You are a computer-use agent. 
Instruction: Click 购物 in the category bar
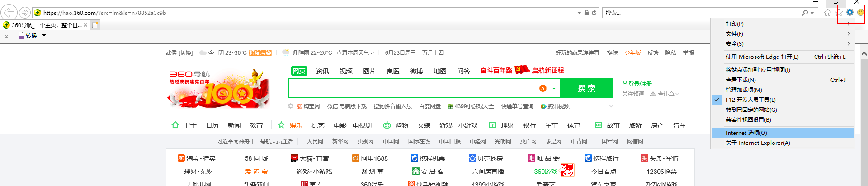(401, 125)
